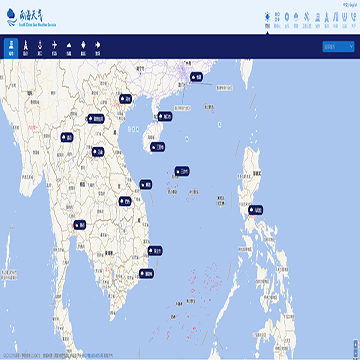
Task: Switch language to English at top right
Action: coord(353,5)
